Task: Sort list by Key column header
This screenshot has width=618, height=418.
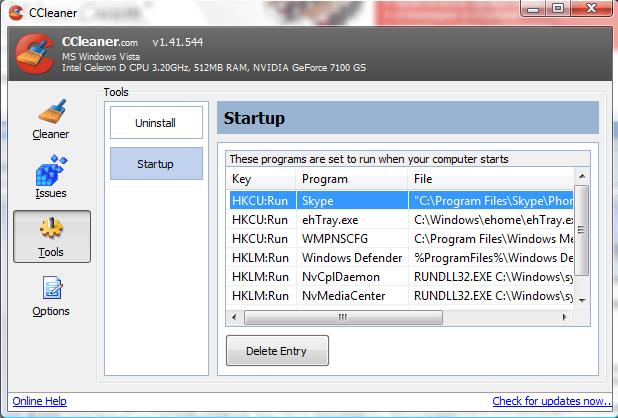Action: point(261,179)
